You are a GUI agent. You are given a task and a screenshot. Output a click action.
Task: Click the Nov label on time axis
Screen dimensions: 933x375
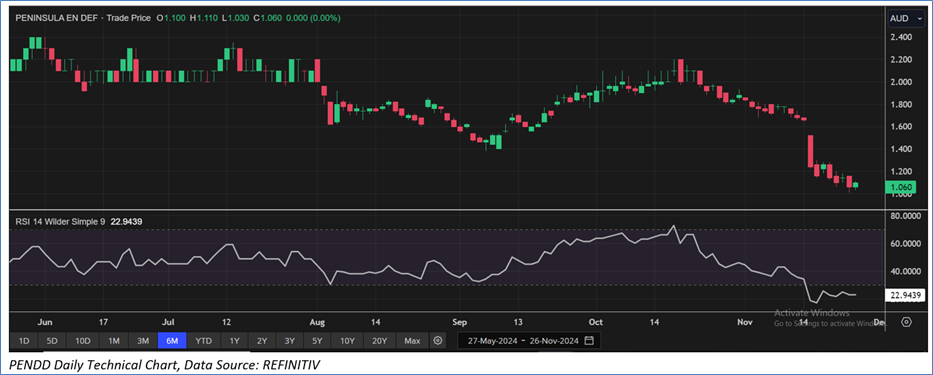click(x=744, y=322)
